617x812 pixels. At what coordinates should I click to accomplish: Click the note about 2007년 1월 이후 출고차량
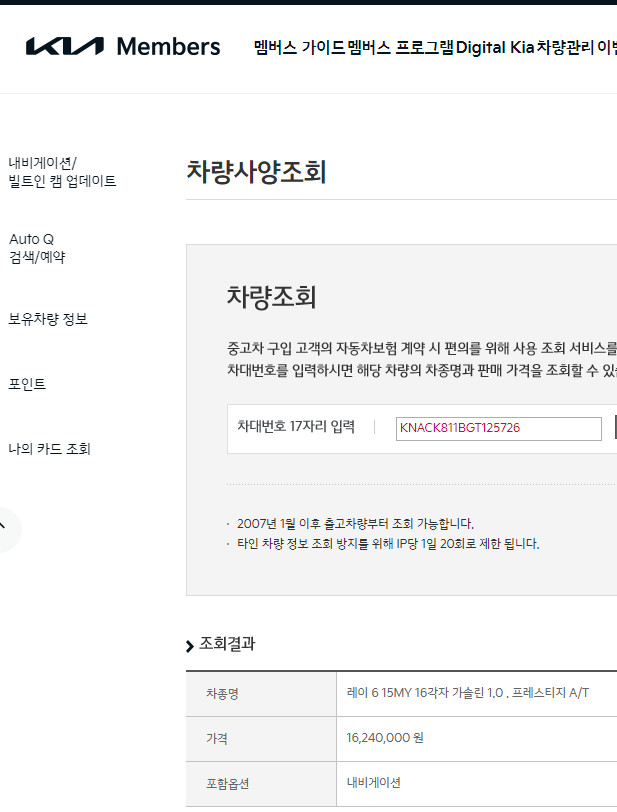[x=355, y=524]
